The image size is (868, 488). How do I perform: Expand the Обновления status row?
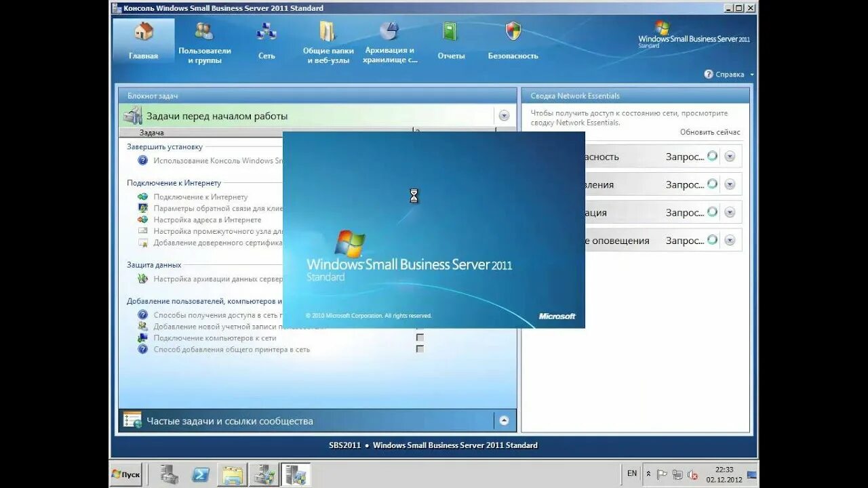(x=730, y=184)
